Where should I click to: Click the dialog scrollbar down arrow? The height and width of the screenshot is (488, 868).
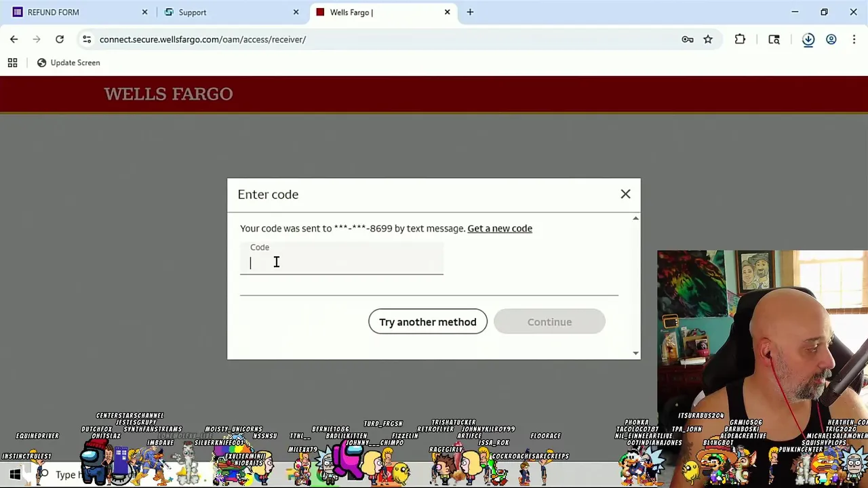(635, 353)
